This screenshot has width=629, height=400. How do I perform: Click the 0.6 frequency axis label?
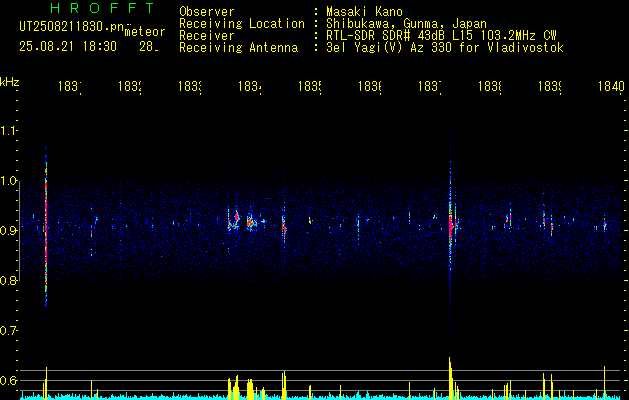point(8,380)
